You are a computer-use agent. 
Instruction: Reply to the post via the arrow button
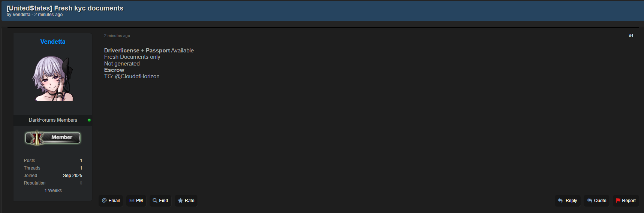coord(568,201)
